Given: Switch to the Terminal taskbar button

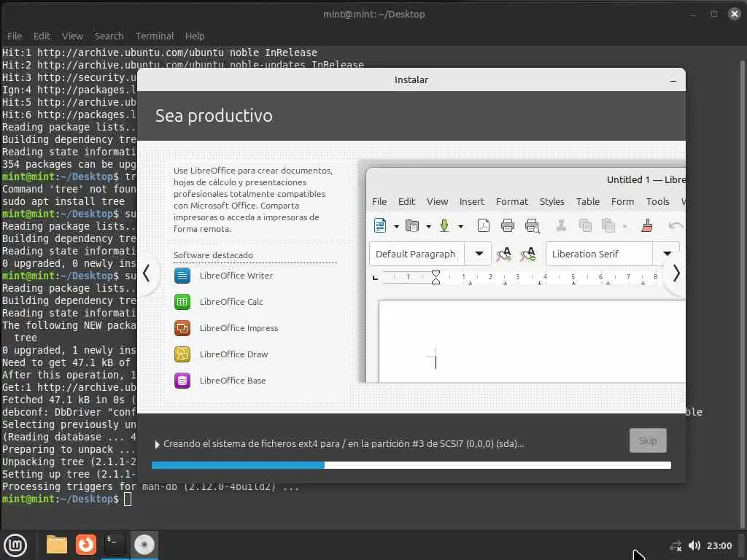Looking at the screenshot, I should [x=115, y=545].
